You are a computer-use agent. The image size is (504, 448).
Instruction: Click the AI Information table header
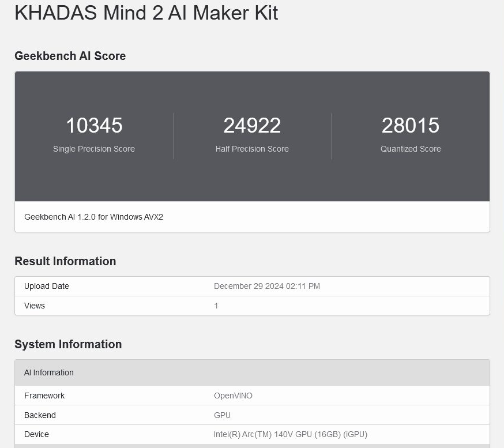point(252,372)
